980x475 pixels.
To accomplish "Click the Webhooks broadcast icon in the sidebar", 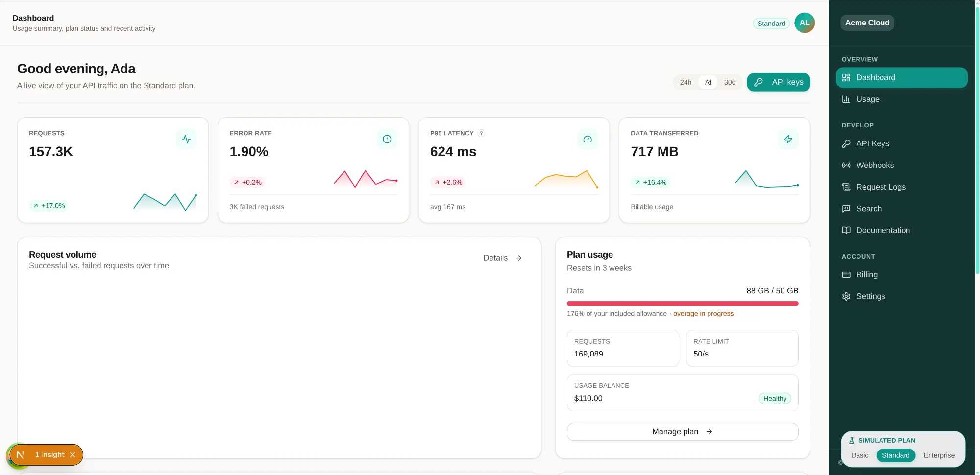I will click(x=846, y=166).
